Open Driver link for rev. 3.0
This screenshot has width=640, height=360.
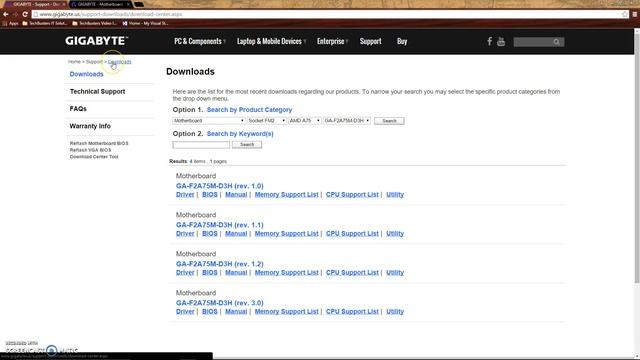185,311
